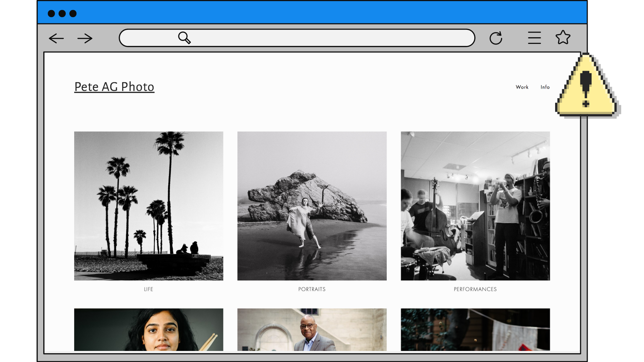Open the LIFE gallery label
The image size is (644, 362).
[x=149, y=289]
